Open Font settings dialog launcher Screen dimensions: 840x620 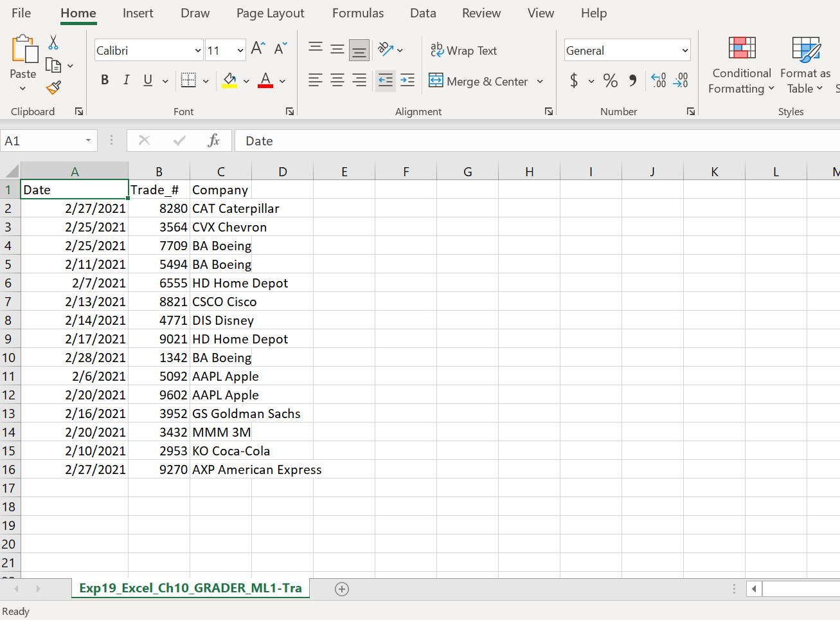(290, 111)
